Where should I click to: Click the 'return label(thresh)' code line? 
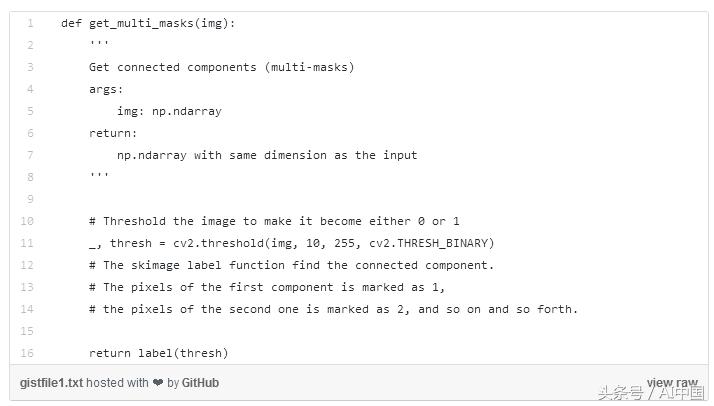[x=158, y=353]
